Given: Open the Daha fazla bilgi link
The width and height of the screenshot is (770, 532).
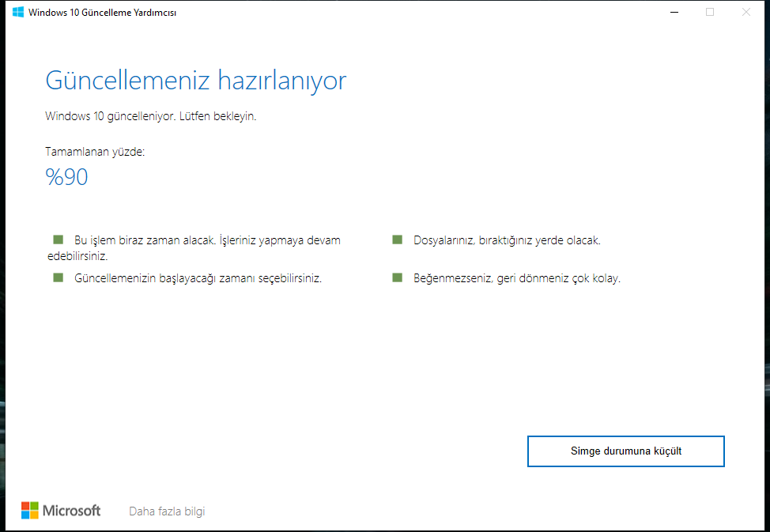Looking at the screenshot, I should [167, 511].
